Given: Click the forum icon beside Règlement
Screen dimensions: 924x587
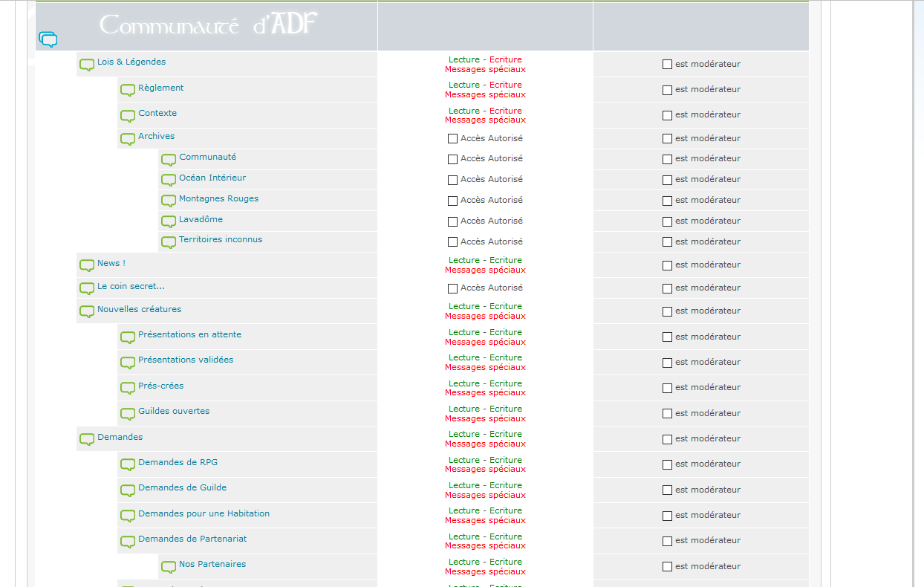Looking at the screenshot, I should pos(128,91).
